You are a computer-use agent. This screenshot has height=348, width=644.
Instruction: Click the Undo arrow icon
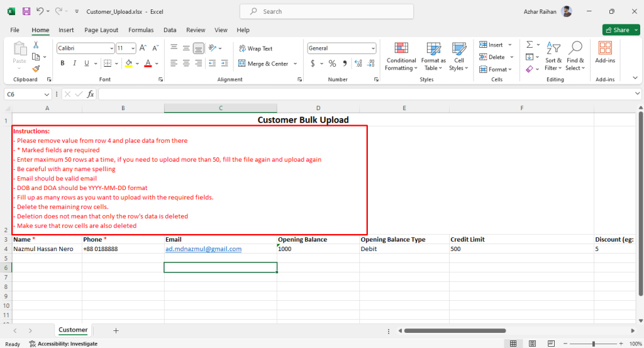tap(40, 11)
